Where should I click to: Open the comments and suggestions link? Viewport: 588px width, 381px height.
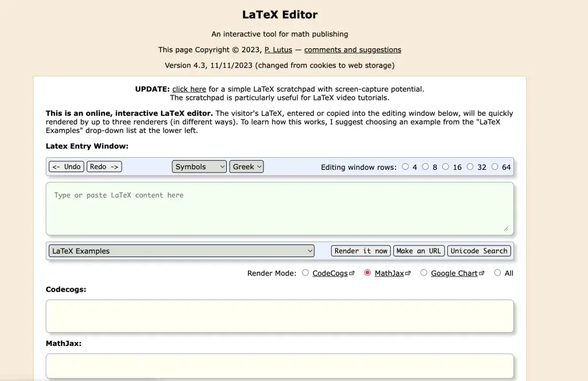[x=353, y=49]
